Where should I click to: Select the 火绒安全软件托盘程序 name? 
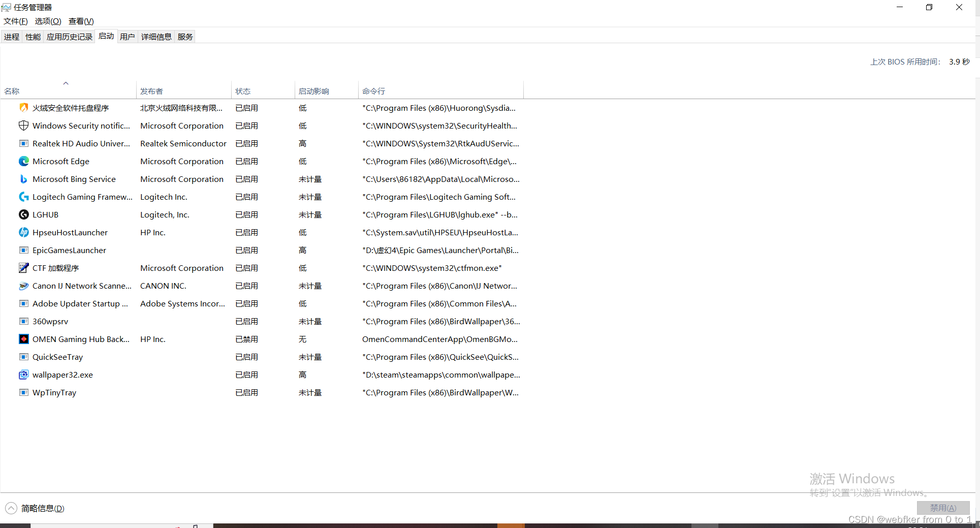(71, 108)
